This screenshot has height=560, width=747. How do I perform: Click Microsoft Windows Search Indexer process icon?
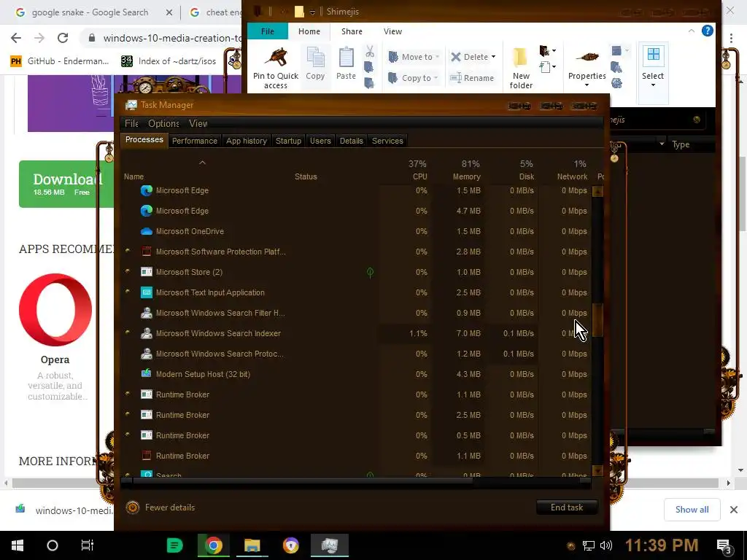(x=146, y=333)
